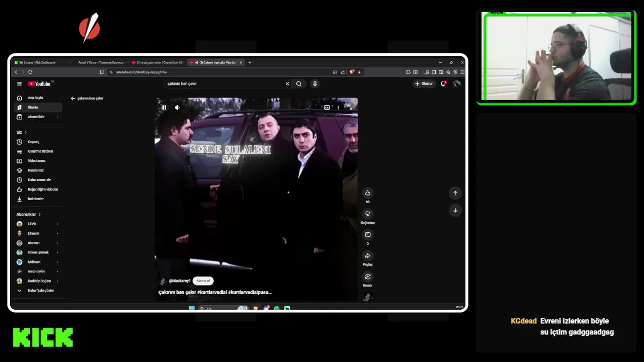644x362 pixels.
Task: Open Spotify from the taskbar
Action: (277, 308)
